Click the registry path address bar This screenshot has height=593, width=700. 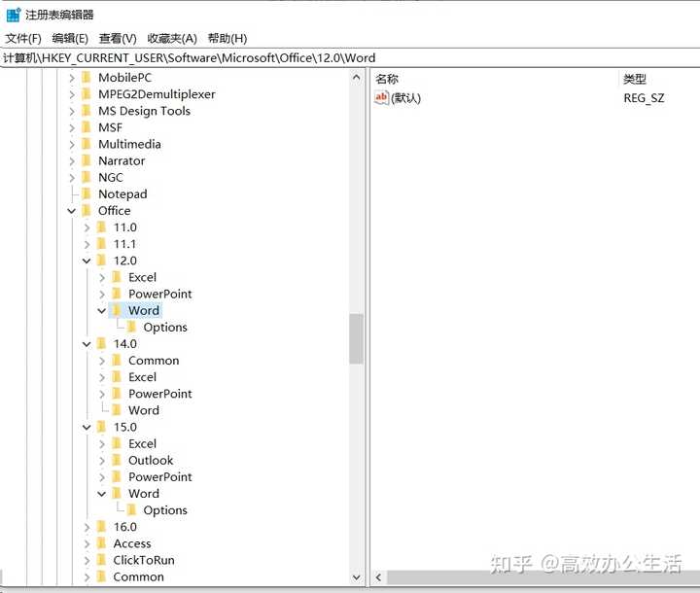350,58
